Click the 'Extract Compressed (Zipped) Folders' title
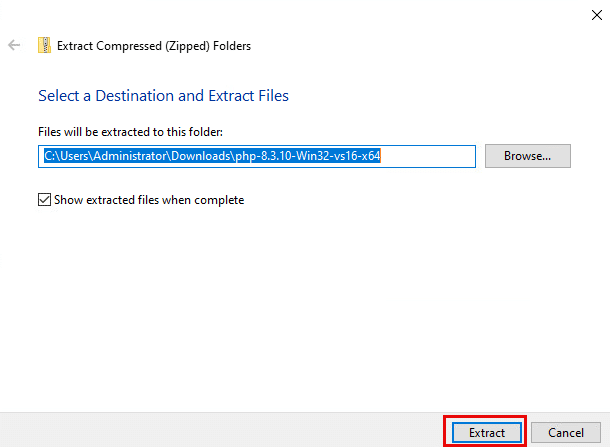This screenshot has height=447, width=610. [154, 46]
